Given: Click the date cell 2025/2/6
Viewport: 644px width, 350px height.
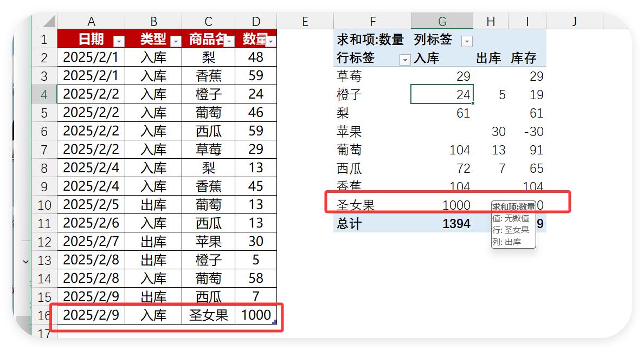Looking at the screenshot, I should click(x=91, y=223).
